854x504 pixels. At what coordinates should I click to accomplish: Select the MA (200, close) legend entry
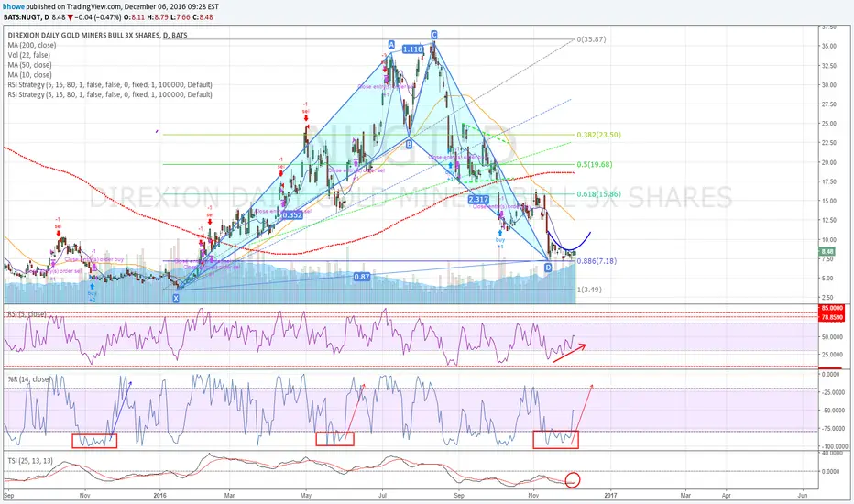[31, 45]
